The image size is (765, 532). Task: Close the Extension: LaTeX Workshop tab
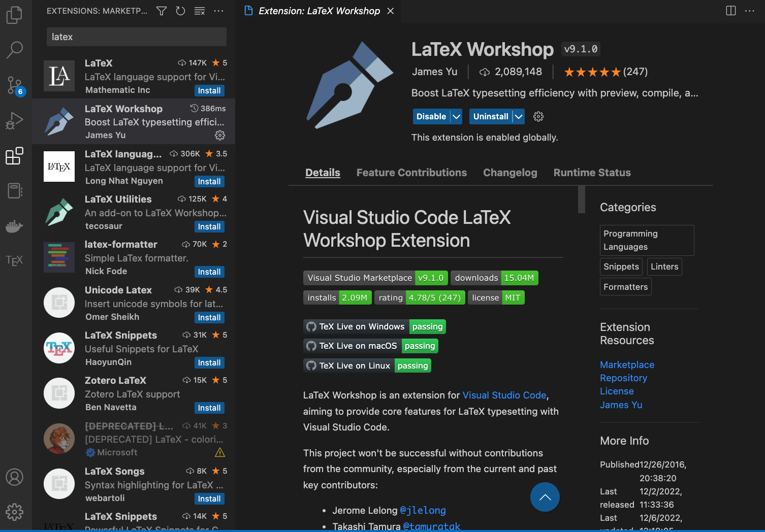(391, 11)
